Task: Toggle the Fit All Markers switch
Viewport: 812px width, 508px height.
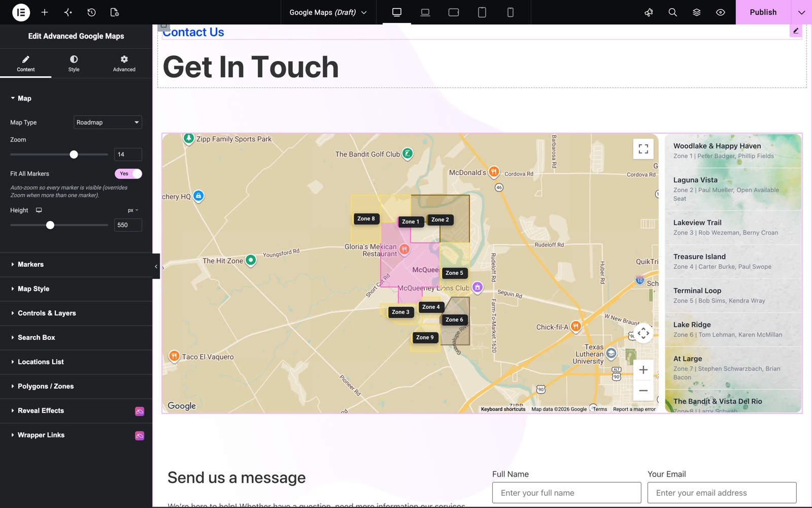Action: (x=128, y=174)
